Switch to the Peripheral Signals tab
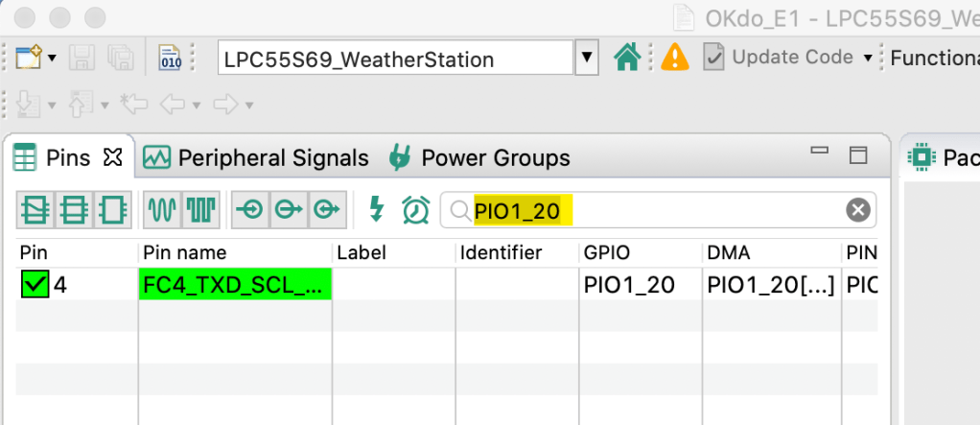The height and width of the screenshot is (425, 980). [256, 158]
